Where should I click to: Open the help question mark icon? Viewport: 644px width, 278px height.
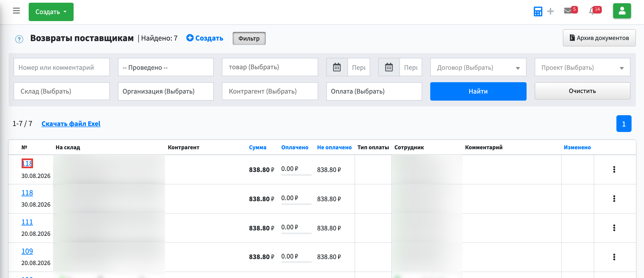pyautogui.click(x=19, y=39)
